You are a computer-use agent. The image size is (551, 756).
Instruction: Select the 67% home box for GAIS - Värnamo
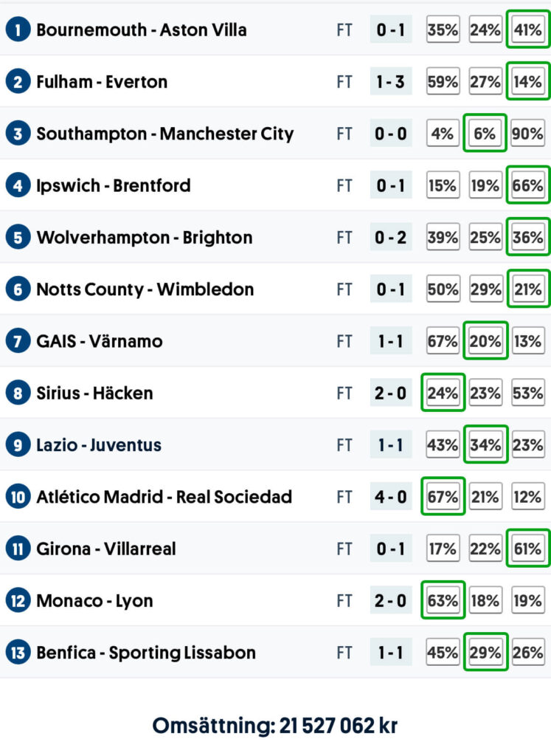point(443,341)
